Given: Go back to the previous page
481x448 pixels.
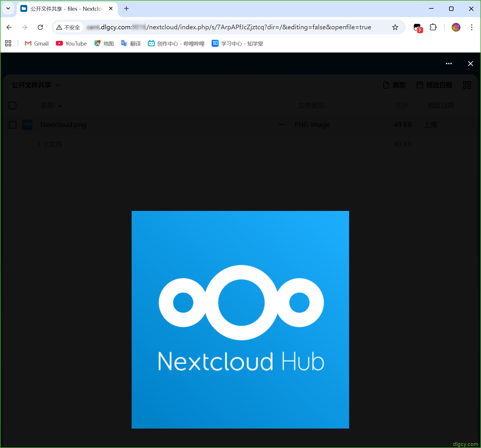Looking at the screenshot, I should click(9, 27).
